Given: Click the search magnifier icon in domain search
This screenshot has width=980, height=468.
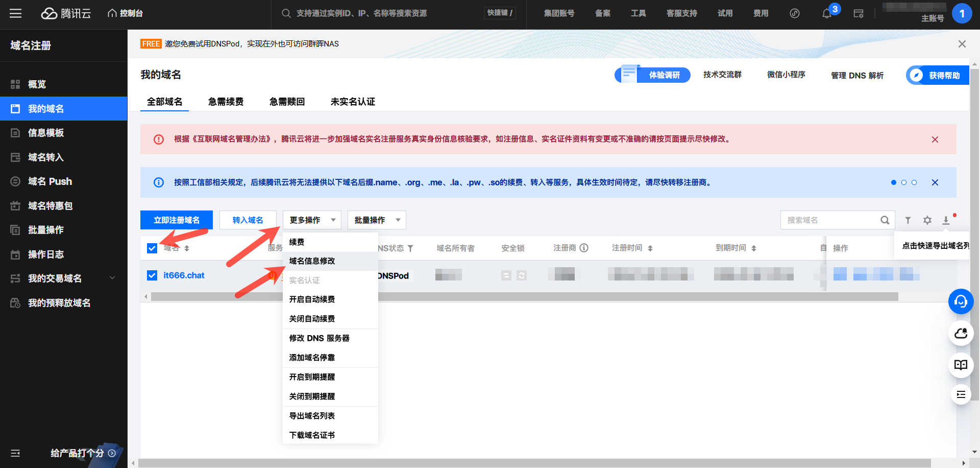Looking at the screenshot, I should pos(885,220).
